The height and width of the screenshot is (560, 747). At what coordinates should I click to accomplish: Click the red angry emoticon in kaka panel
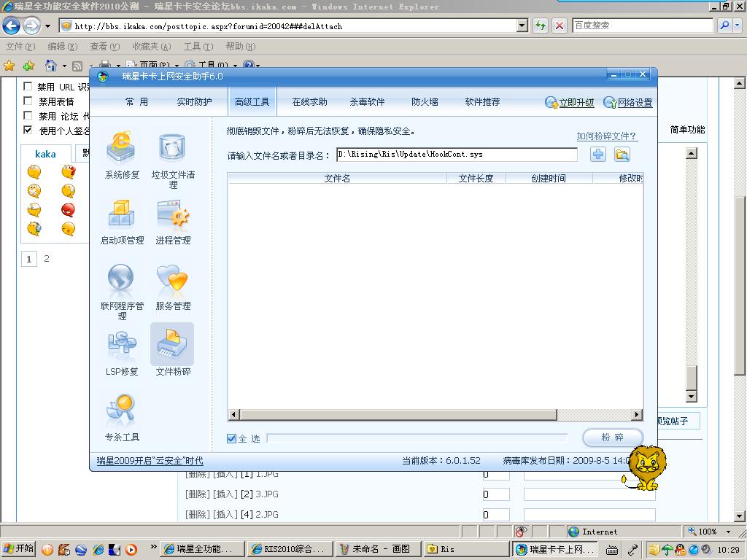point(68,210)
